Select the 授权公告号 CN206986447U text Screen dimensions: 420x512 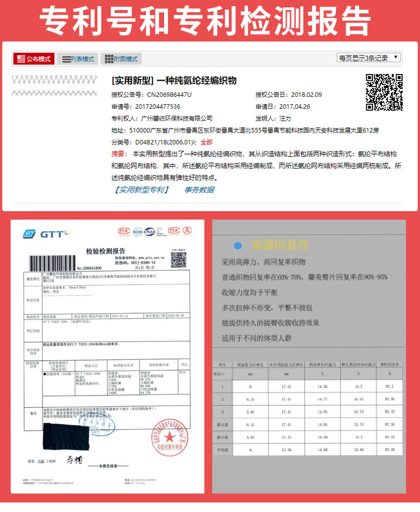point(151,95)
